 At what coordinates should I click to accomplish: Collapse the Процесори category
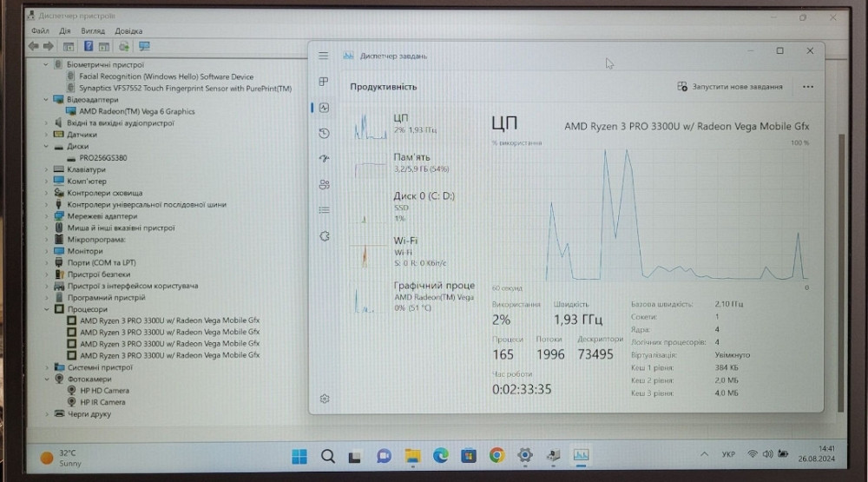(46, 309)
